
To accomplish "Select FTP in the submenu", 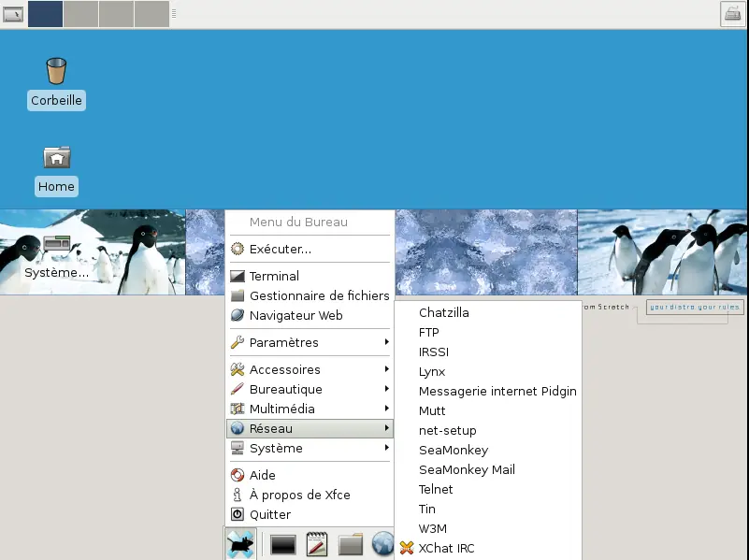I will tap(488, 332).
